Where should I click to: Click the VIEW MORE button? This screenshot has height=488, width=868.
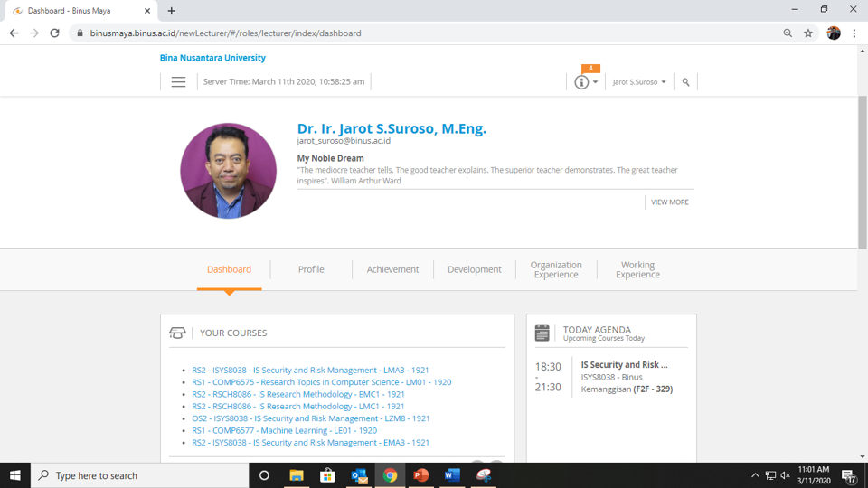click(670, 202)
